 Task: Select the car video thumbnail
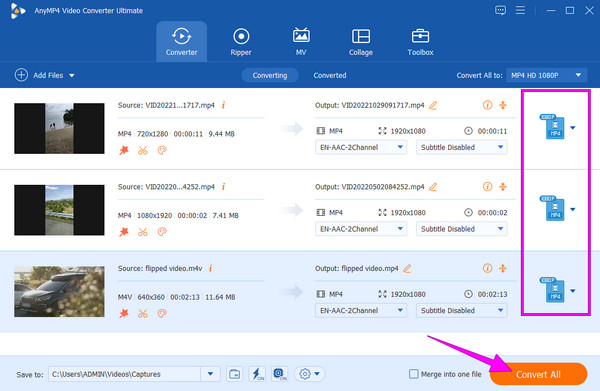[59, 292]
